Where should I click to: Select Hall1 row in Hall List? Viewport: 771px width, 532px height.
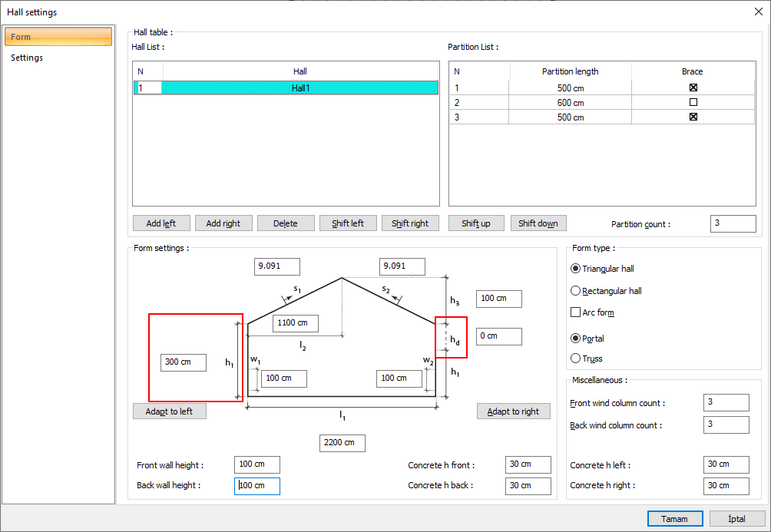[300, 88]
